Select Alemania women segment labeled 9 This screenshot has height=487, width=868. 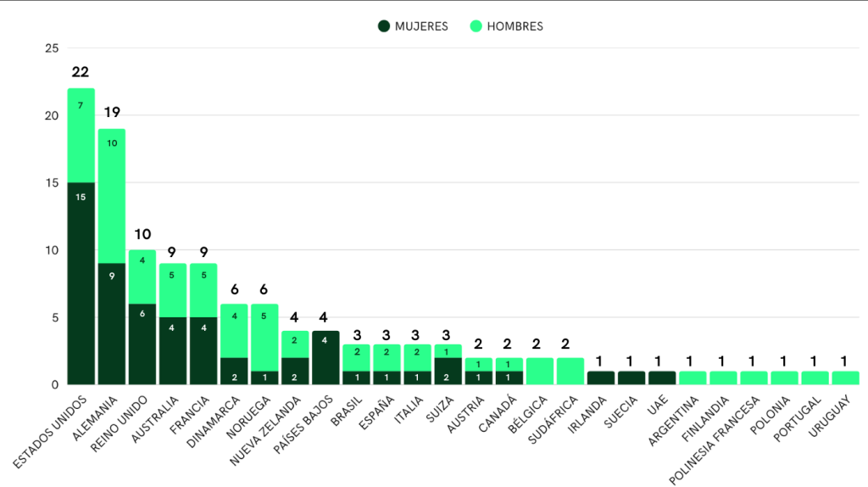[x=112, y=323]
